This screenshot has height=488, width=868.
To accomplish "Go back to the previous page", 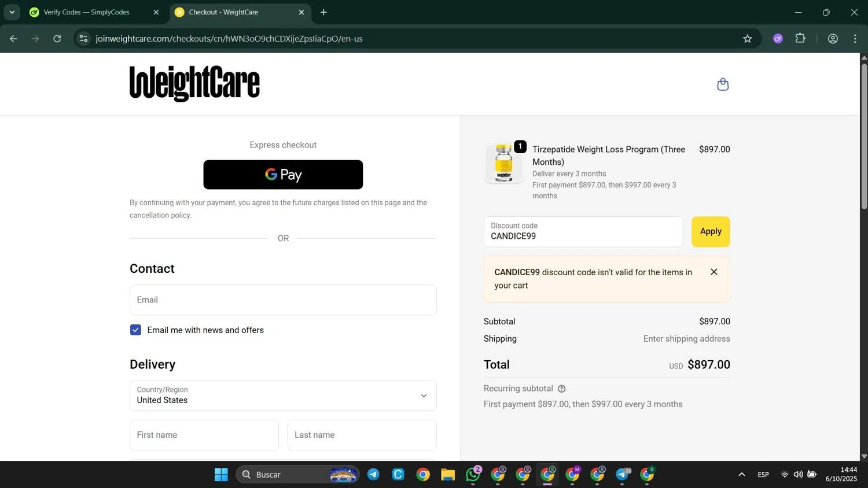I will (13, 39).
